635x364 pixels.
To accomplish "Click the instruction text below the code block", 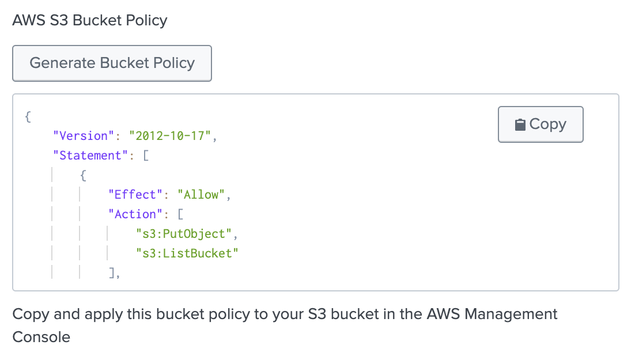I will click(285, 314).
